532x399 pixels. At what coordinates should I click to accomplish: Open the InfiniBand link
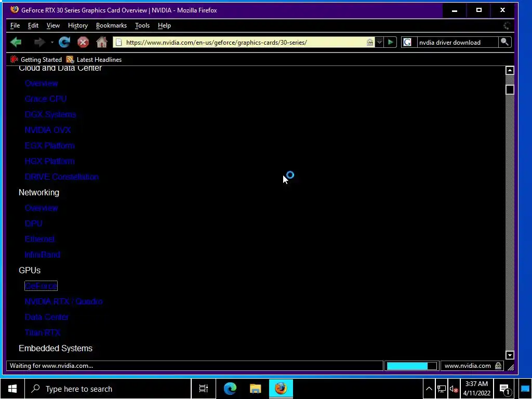(43, 255)
